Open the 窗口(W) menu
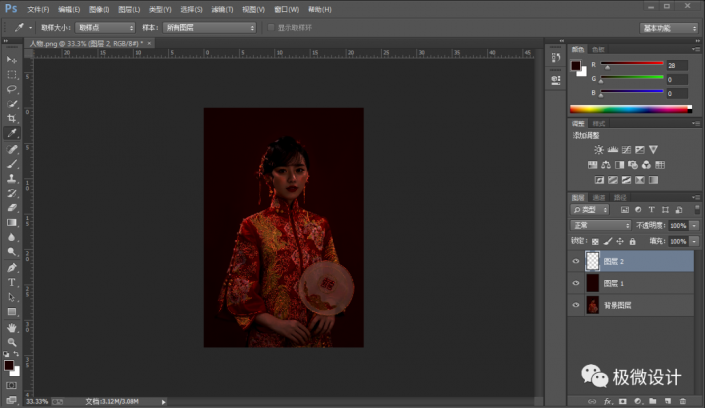 (286, 9)
